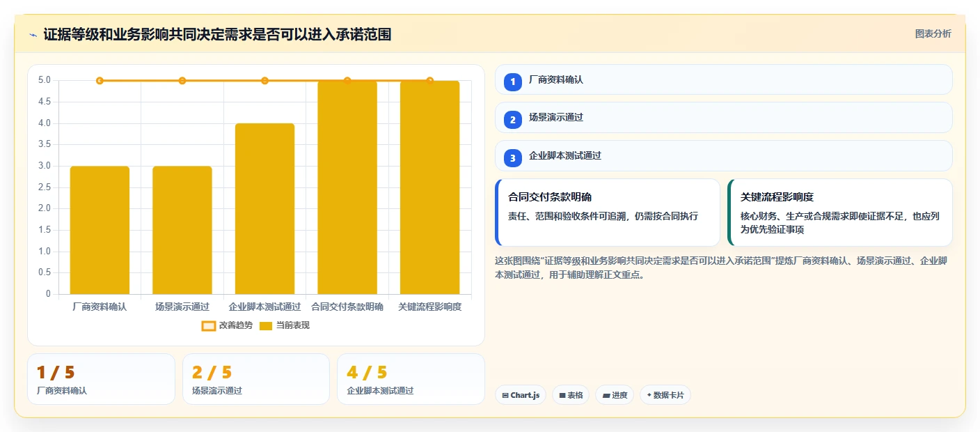The height and width of the screenshot is (432, 980).
Task: Click the 1 / 5 厂商资料确认 data card
Action: 101,379
